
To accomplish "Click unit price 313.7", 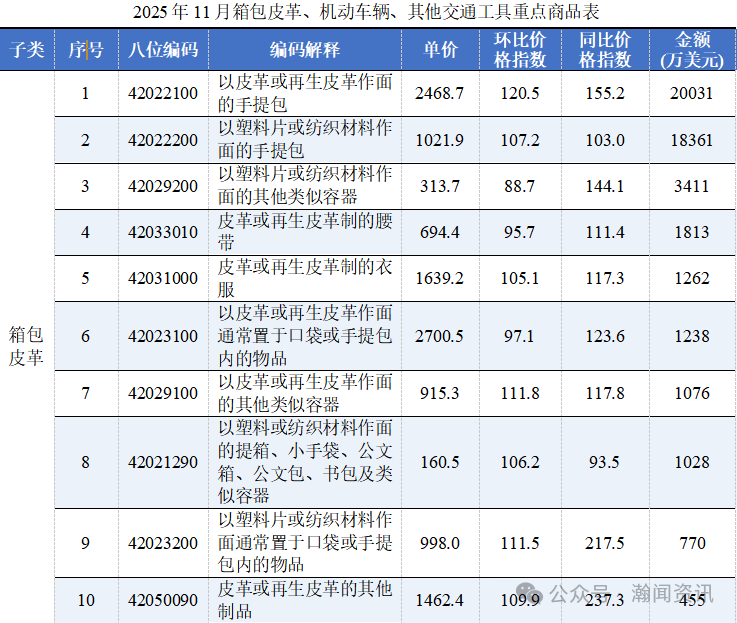I will (439, 186).
